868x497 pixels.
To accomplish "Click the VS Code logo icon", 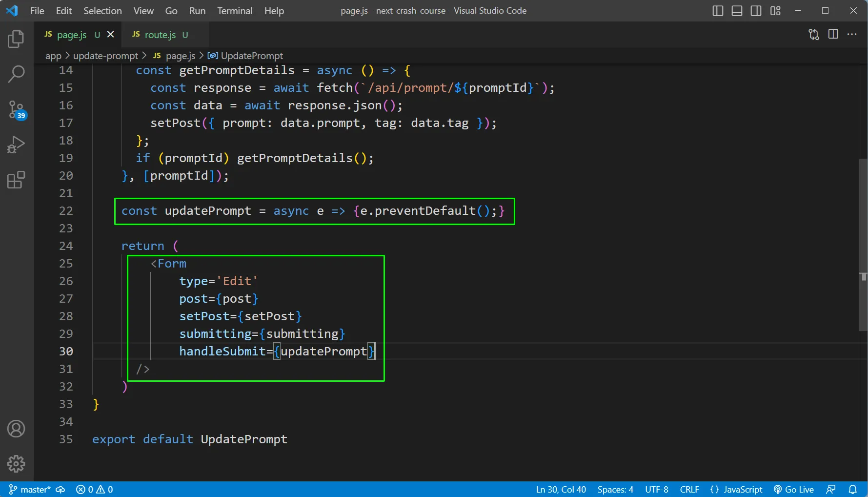I will point(12,10).
